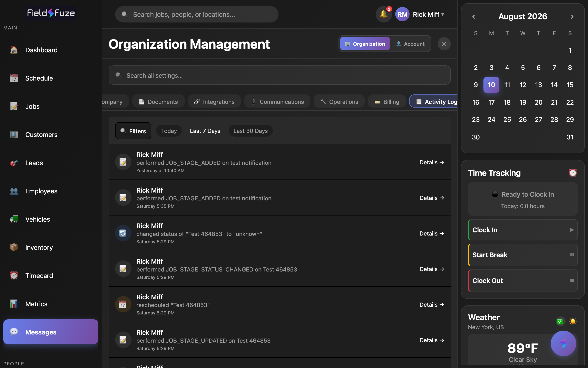Click the magnifier icon in settings search
Viewport: 588px width, 368px height.
pos(118,75)
